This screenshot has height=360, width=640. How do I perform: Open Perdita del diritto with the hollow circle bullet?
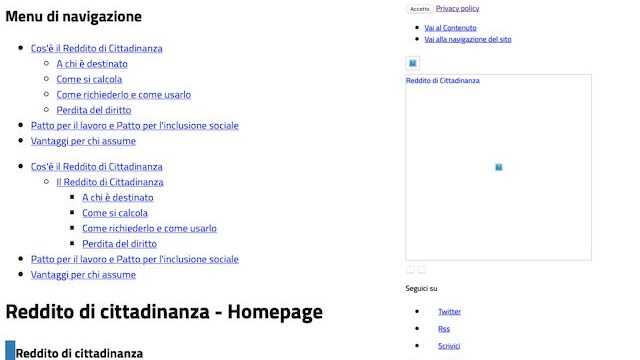coord(94,110)
